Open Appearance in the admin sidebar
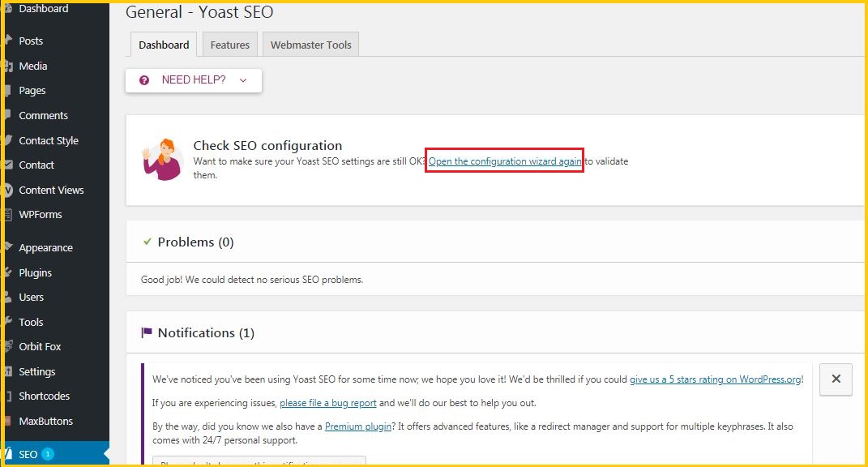 (x=45, y=247)
